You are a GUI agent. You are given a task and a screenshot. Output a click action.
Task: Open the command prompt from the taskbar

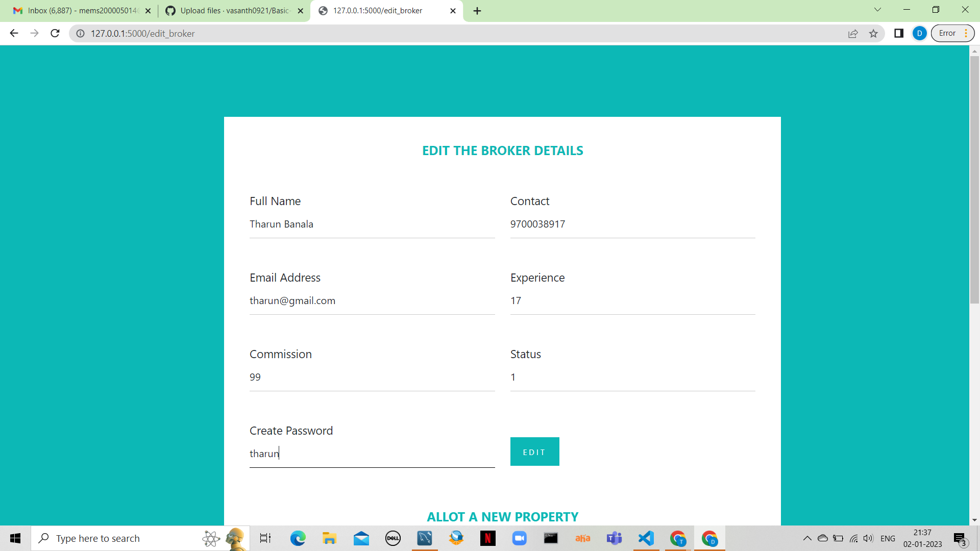click(x=551, y=538)
